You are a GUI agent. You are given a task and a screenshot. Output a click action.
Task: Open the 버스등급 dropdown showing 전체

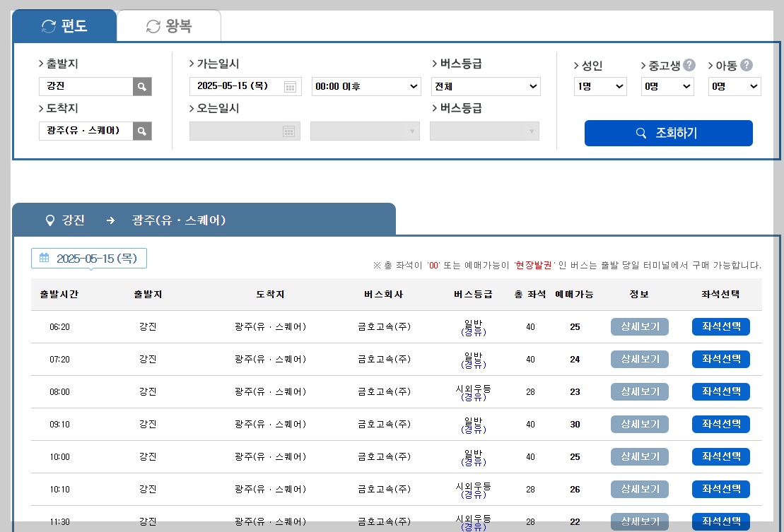[485, 87]
